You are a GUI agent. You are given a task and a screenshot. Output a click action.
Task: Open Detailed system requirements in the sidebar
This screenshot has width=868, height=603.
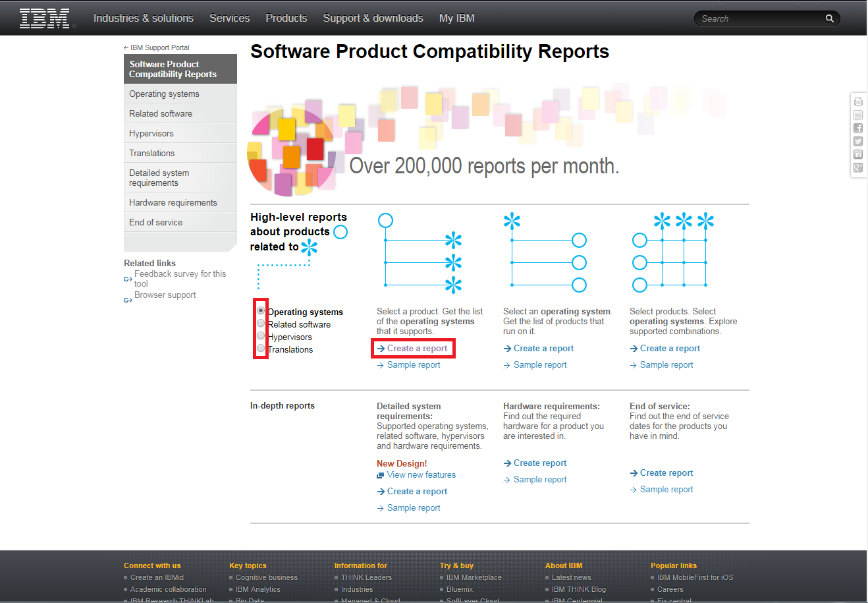tap(180, 178)
